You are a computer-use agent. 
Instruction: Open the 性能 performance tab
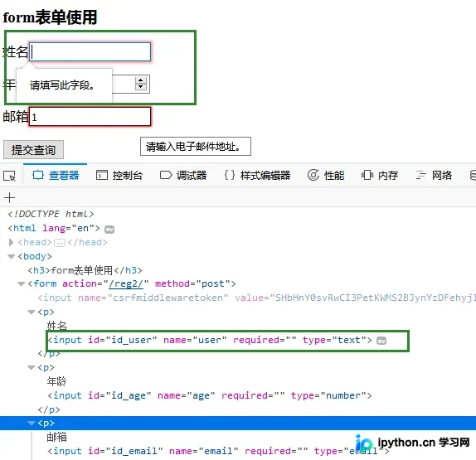pyautogui.click(x=326, y=175)
